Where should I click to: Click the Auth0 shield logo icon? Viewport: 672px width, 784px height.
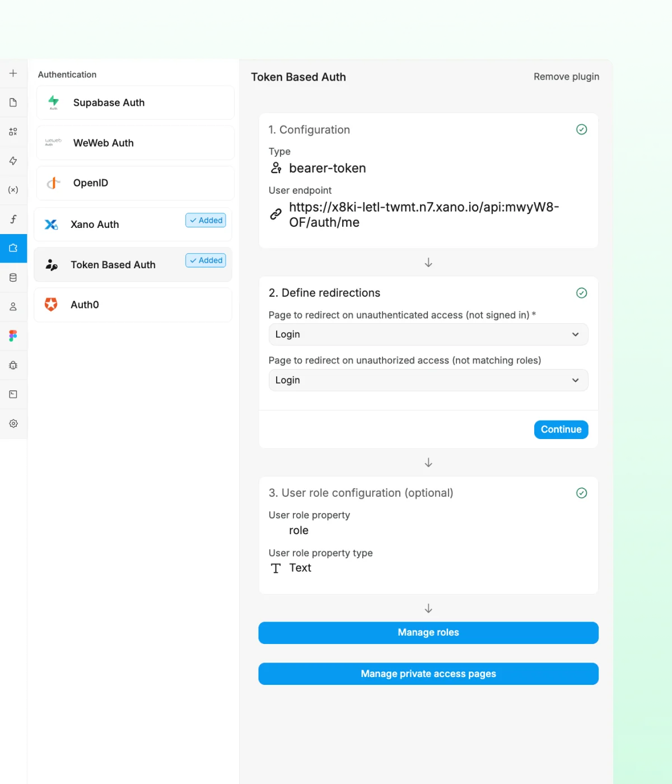51,304
